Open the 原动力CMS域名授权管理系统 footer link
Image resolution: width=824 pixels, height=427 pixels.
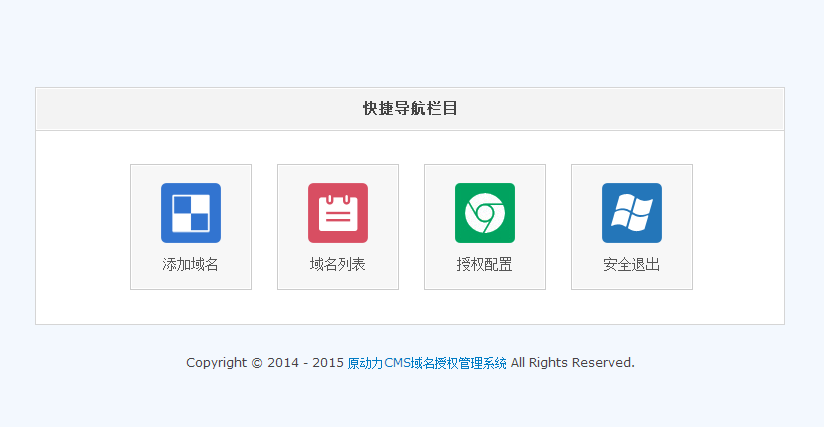point(427,363)
